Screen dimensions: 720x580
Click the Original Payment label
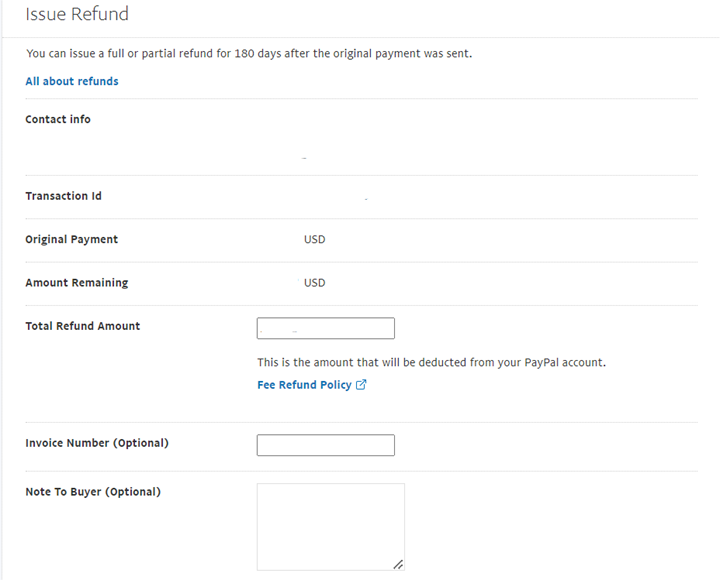coord(72,239)
